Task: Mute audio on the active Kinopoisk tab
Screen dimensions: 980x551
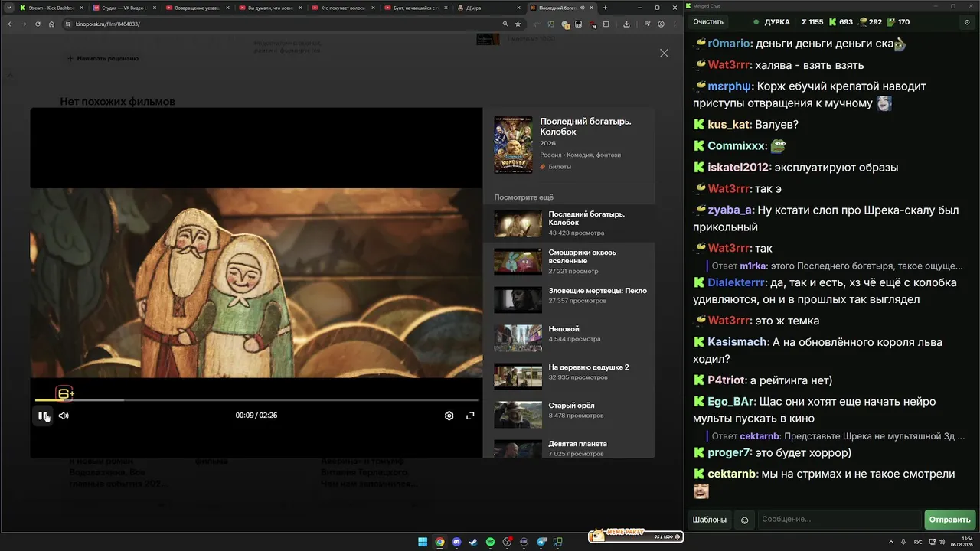Action: (x=583, y=8)
